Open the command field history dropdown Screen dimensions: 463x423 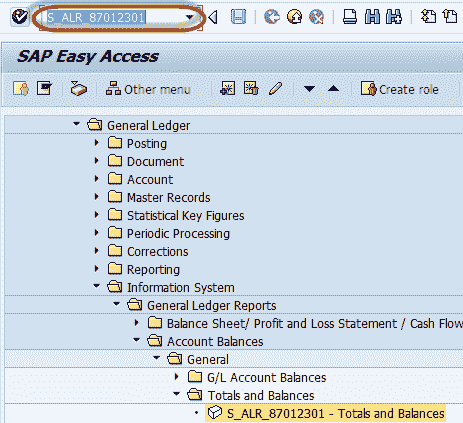coord(190,17)
